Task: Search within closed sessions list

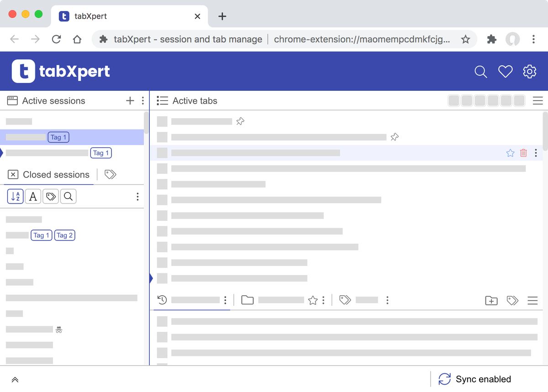Action: click(x=68, y=196)
